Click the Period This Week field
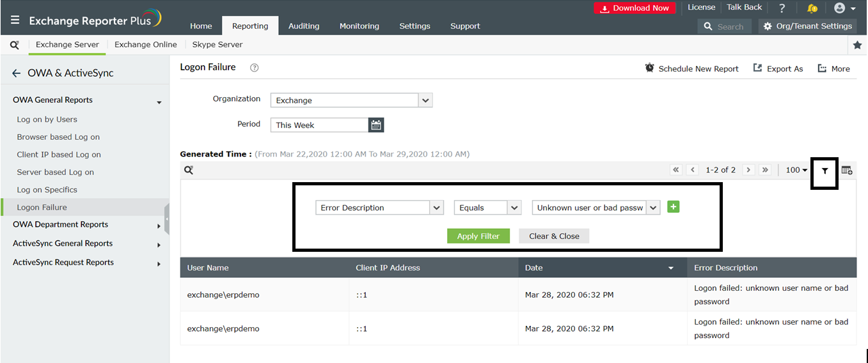The height and width of the screenshot is (363, 868). coord(319,125)
